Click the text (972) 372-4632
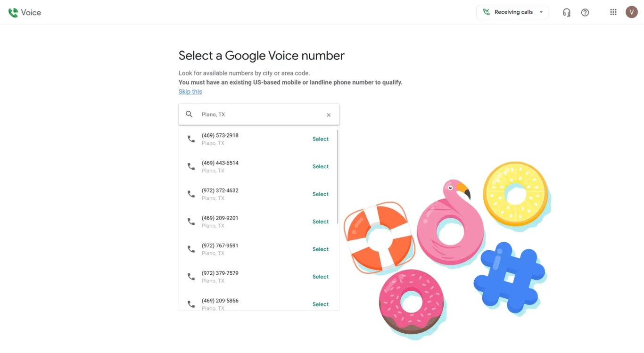The height and width of the screenshot is (353, 644). (220, 190)
